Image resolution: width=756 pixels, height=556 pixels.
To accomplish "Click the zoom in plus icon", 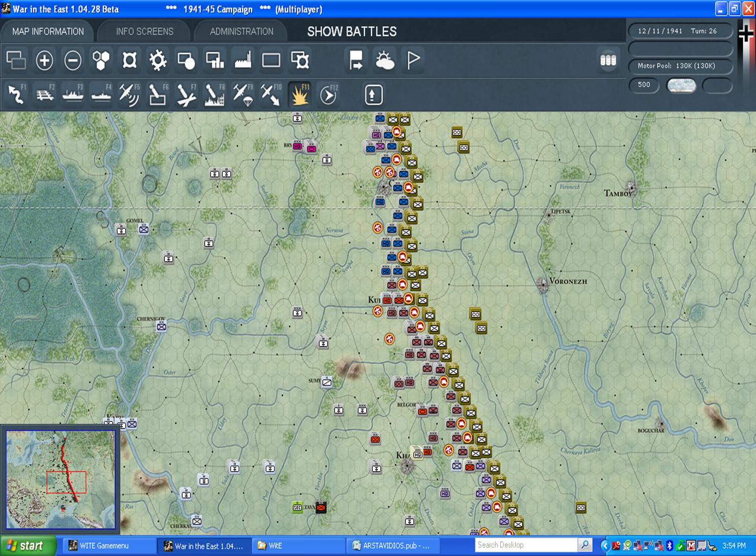I will coord(45,60).
